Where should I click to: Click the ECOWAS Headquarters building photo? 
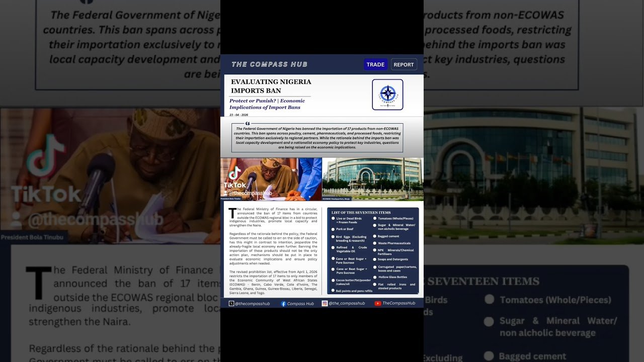point(372,178)
